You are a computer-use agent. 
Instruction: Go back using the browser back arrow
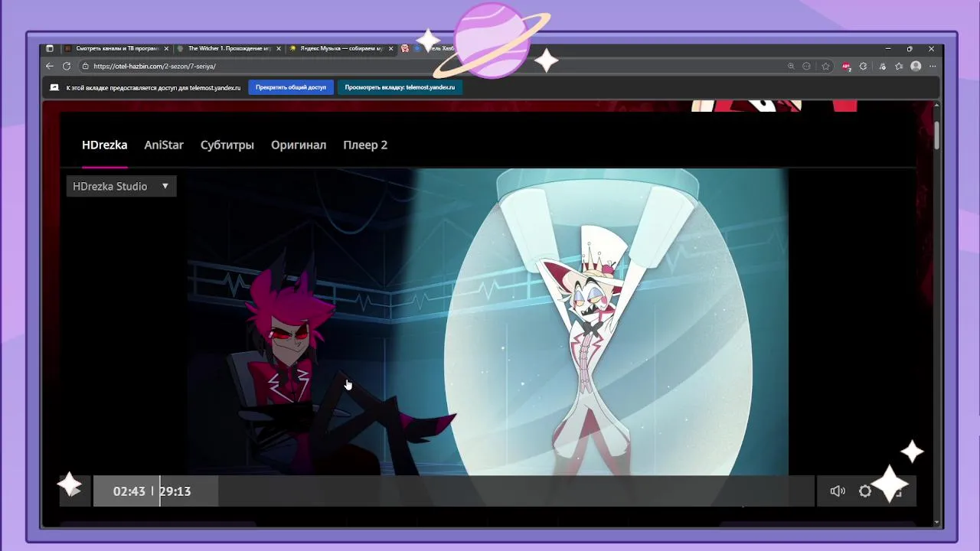50,67
